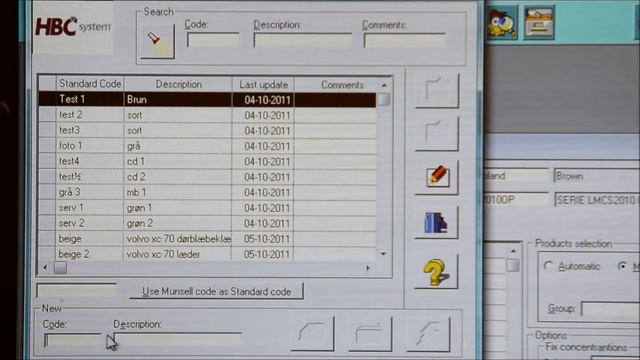Select the 'serv 1' row
640x360 pixels.
[207, 208]
